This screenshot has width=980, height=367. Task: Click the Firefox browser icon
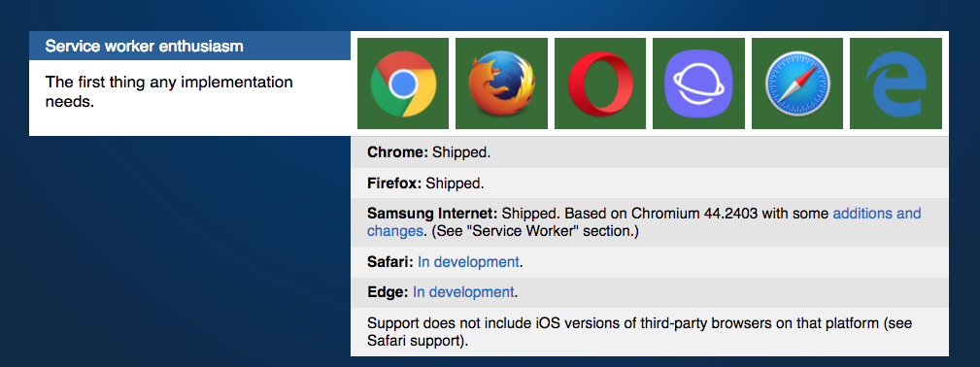click(501, 83)
